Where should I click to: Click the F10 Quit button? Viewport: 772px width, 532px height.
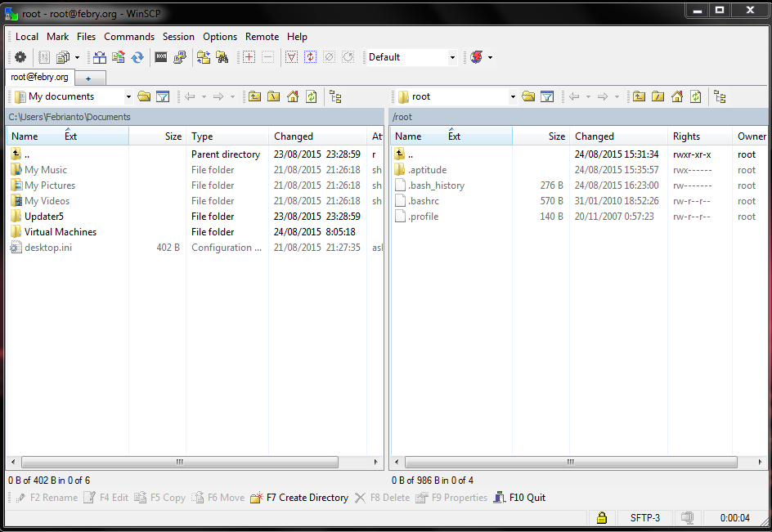(x=519, y=498)
